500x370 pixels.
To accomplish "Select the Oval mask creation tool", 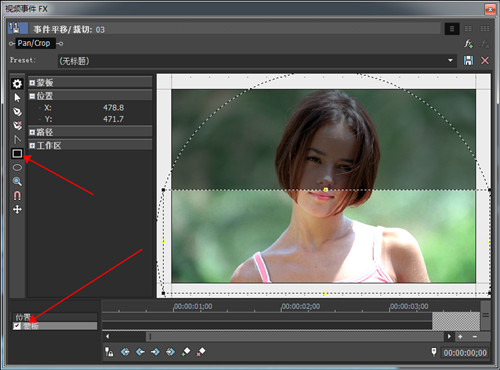I will pos(17,167).
